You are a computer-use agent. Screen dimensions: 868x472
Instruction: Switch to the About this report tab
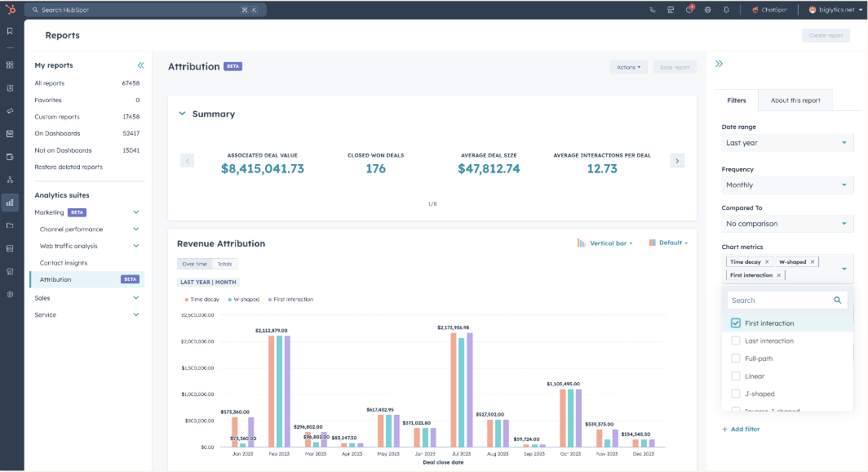click(795, 100)
